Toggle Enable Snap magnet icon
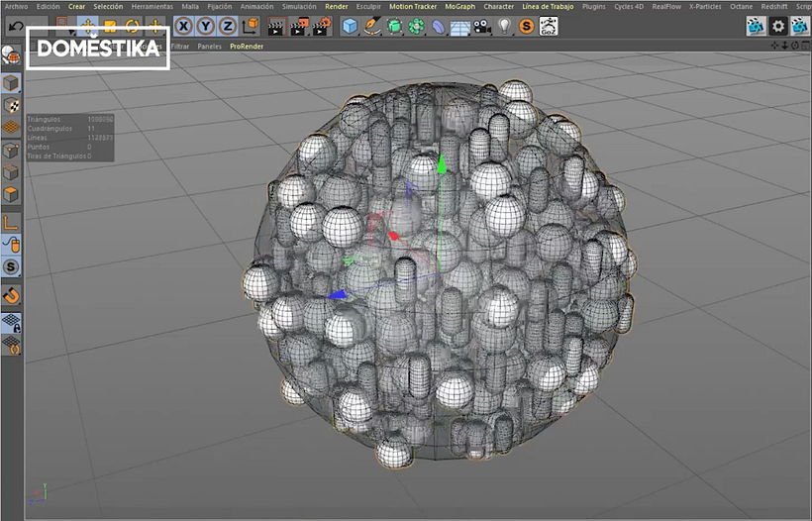This screenshot has height=521, width=812. pyautogui.click(x=12, y=295)
